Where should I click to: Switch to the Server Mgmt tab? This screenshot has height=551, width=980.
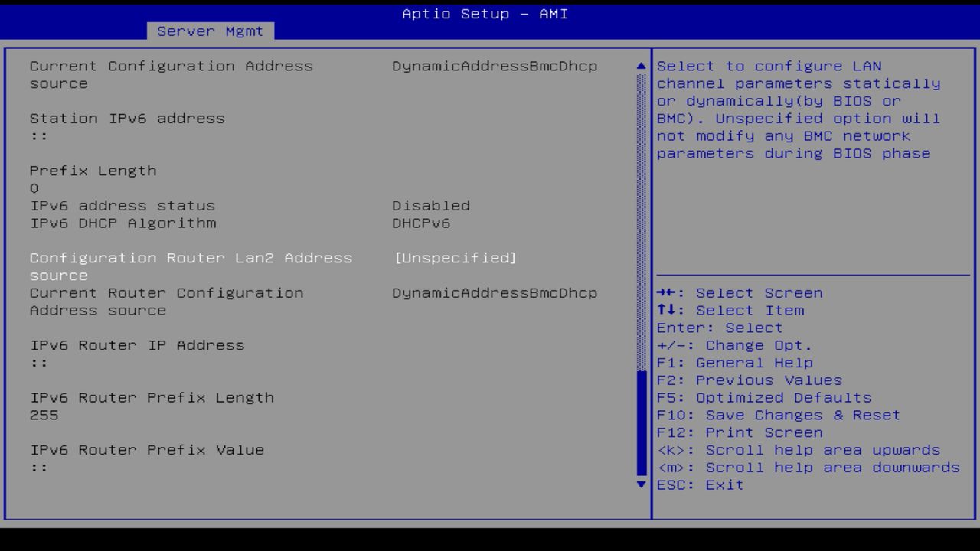tap(210, 31)
